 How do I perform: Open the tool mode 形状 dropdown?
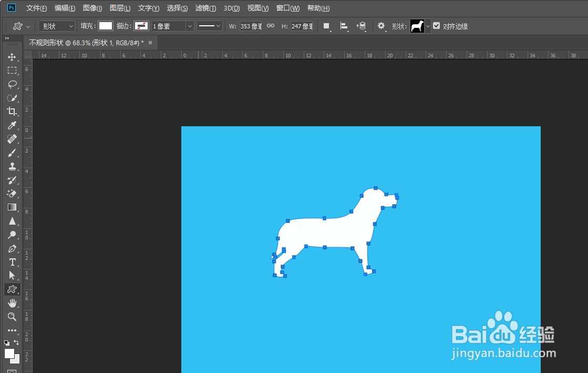[x=57, y=26]
